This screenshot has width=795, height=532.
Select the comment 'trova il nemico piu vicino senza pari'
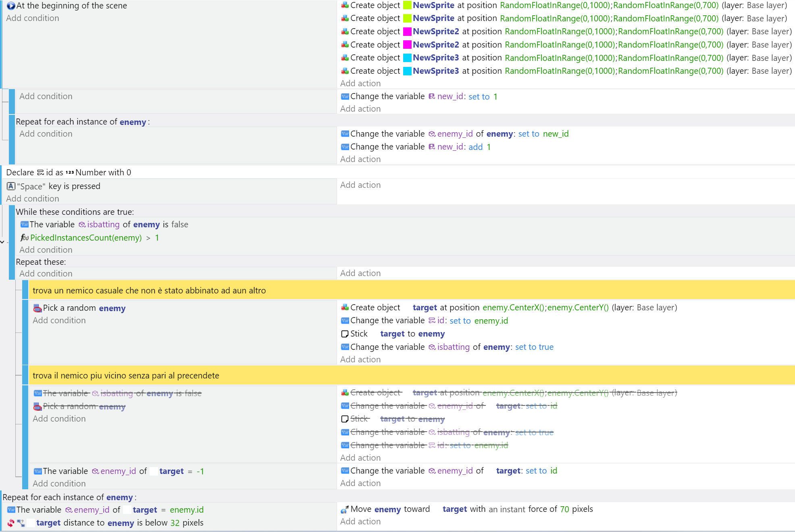click(x=412, y=375)
